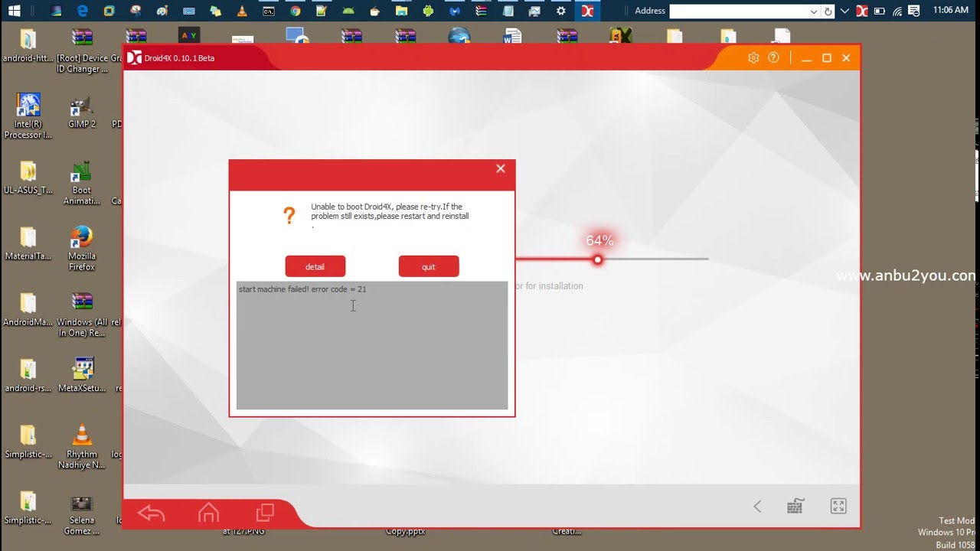980x551 pixels.
Task: Click the error detail log text area
Action: click(x=372, y=345)
